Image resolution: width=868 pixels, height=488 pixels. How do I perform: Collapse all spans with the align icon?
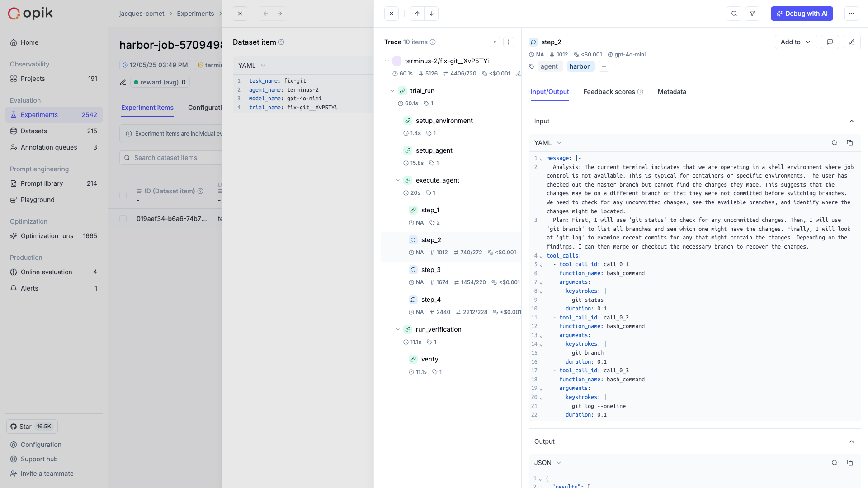pos(509,42)
